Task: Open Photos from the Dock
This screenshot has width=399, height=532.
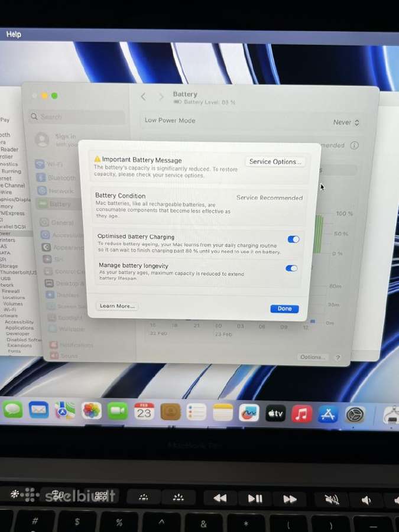Action: coord(91,411)
